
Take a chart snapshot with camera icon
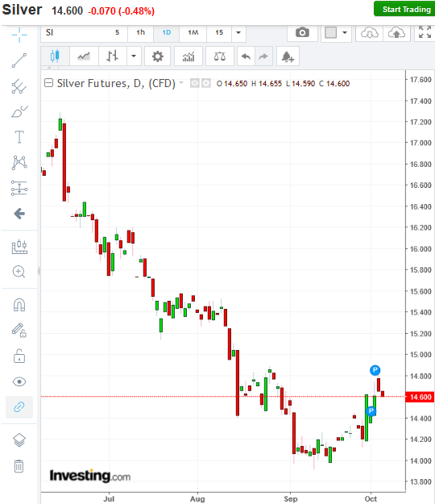pos(302,32)
